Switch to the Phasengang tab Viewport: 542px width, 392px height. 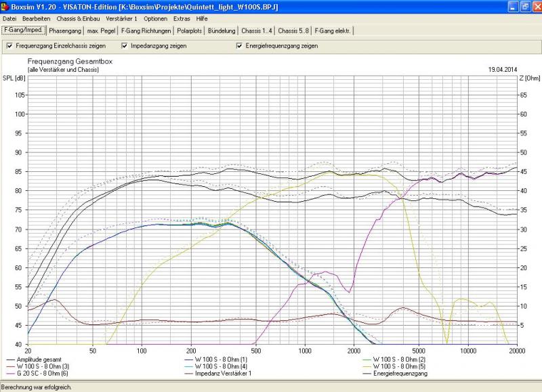point(65,31)
